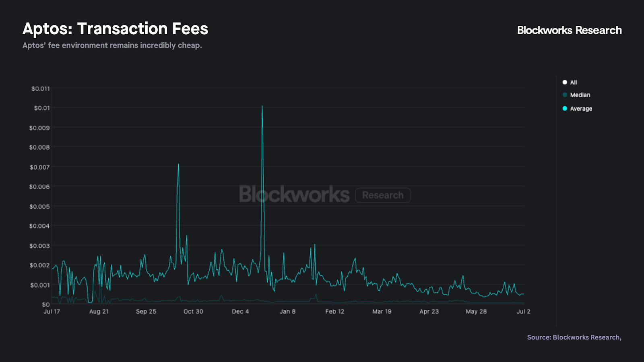Toggle the Average series in legend
Screen dimensions: 644x362
point(577,109)
